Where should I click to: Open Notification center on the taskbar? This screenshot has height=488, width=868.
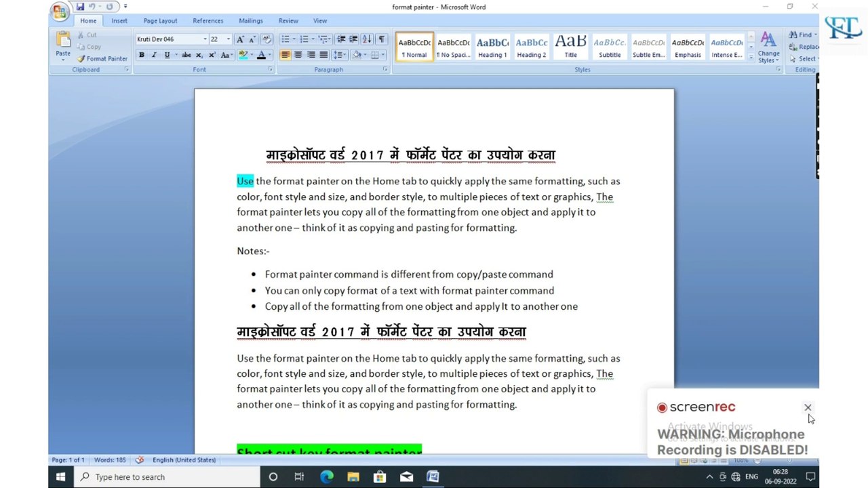tap(810, 477)
